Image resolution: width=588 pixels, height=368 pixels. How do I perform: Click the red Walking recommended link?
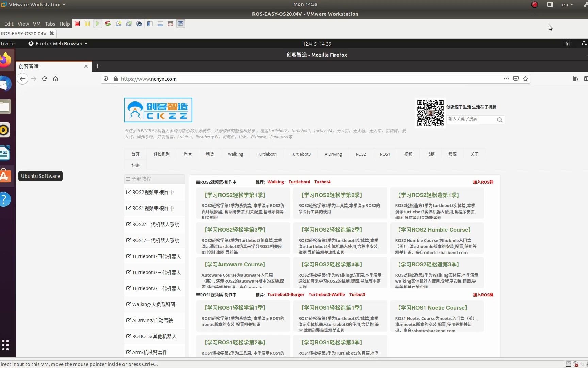[276, 182]
